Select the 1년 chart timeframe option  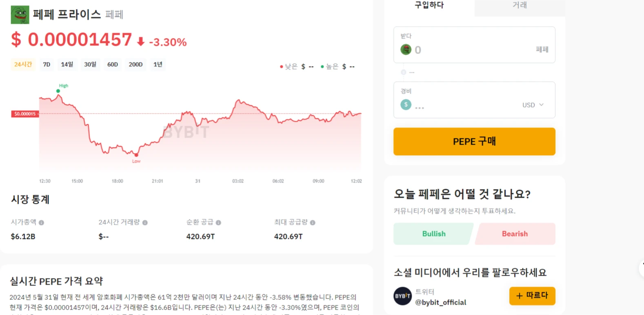158,64
